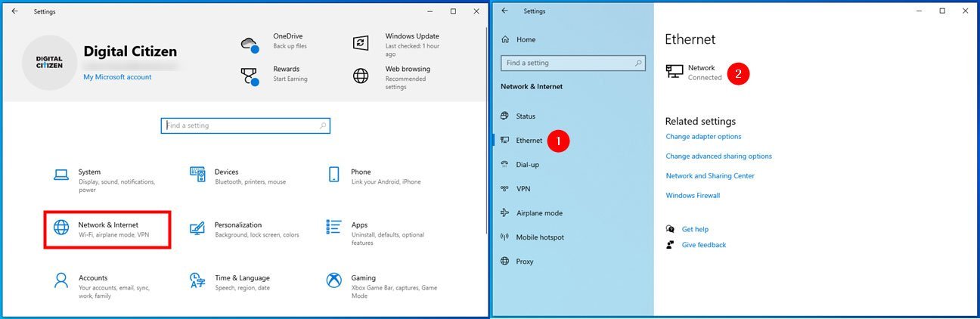Screen dimensions: 980x319
Task: Open the Devices keyboard icon
Action: click(197, 175)
